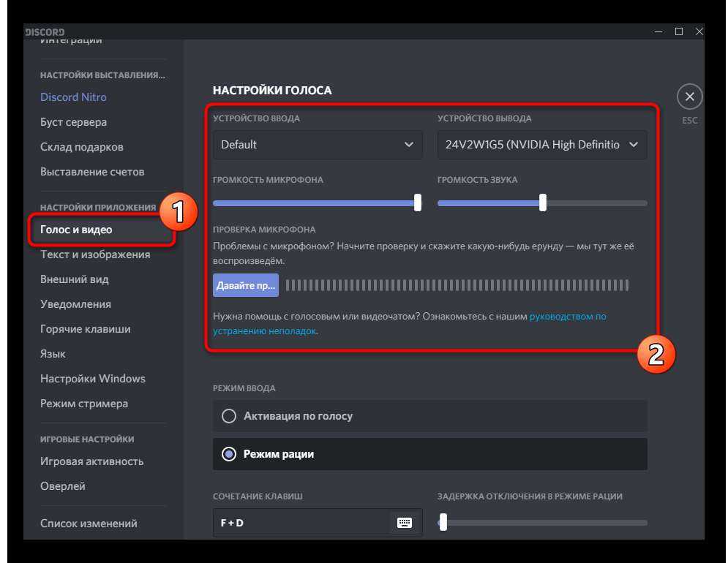The image size is (728, 563).
Task: Open Игровая активность settings
Action: (92, 461)
